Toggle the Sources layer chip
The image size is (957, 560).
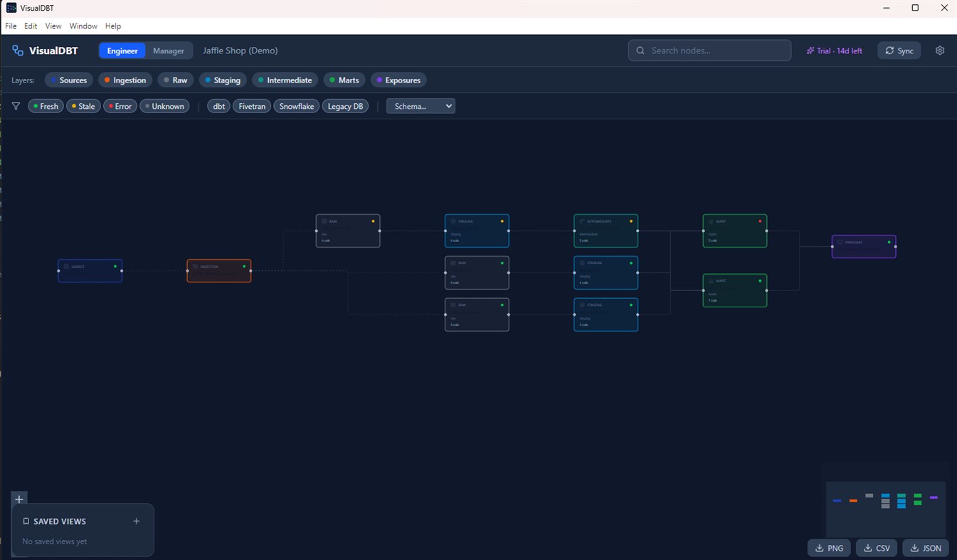coord(68,80)
